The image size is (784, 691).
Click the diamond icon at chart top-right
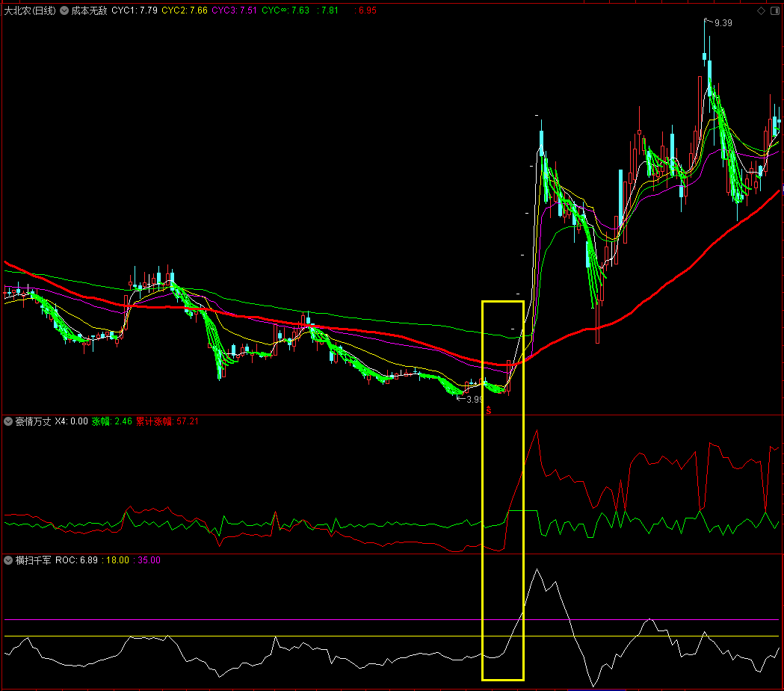[761, 10]
